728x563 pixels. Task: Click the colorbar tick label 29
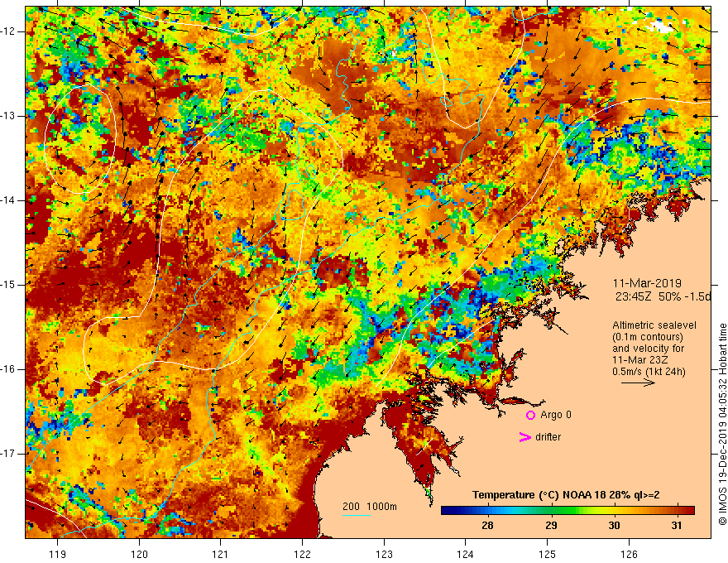point(551,526)
